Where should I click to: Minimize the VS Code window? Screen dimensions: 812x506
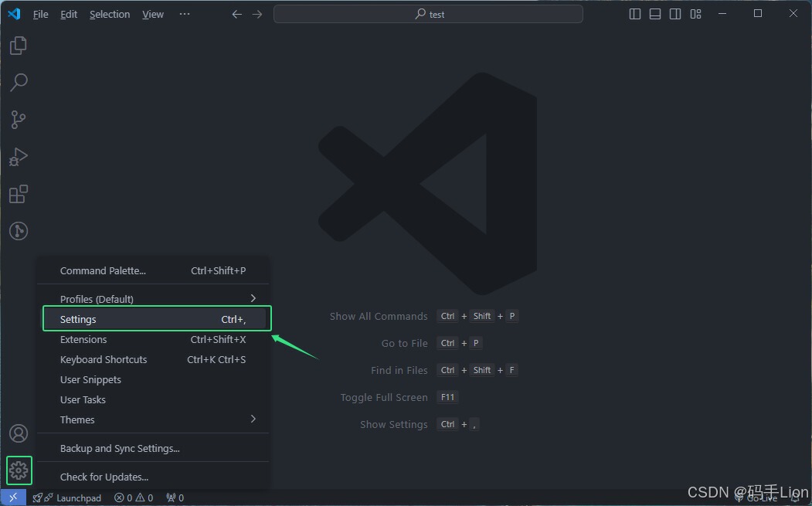(722, 13)
